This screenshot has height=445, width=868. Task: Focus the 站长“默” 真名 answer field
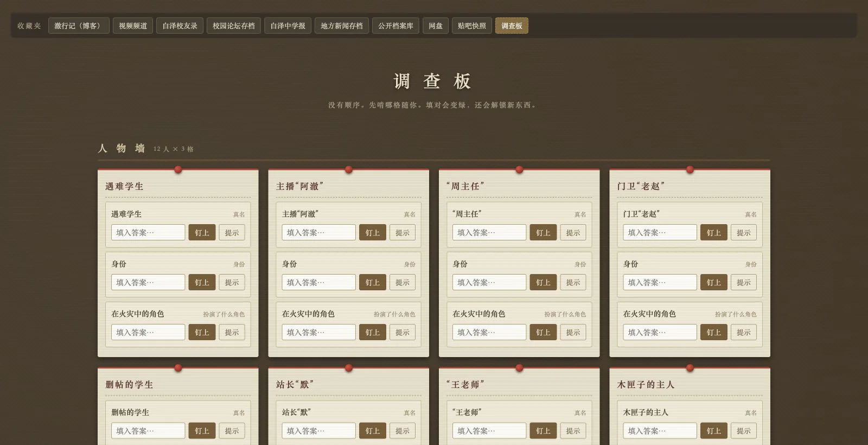coord(318,430)
